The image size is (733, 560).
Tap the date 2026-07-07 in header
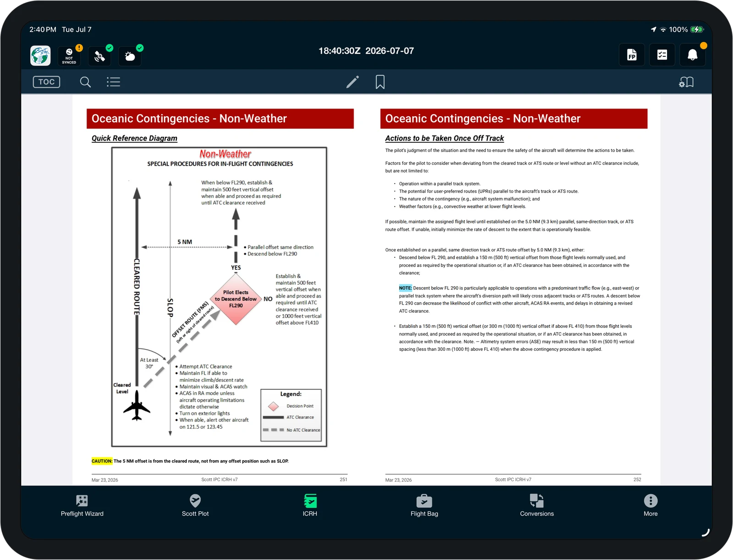coord(390,51)
